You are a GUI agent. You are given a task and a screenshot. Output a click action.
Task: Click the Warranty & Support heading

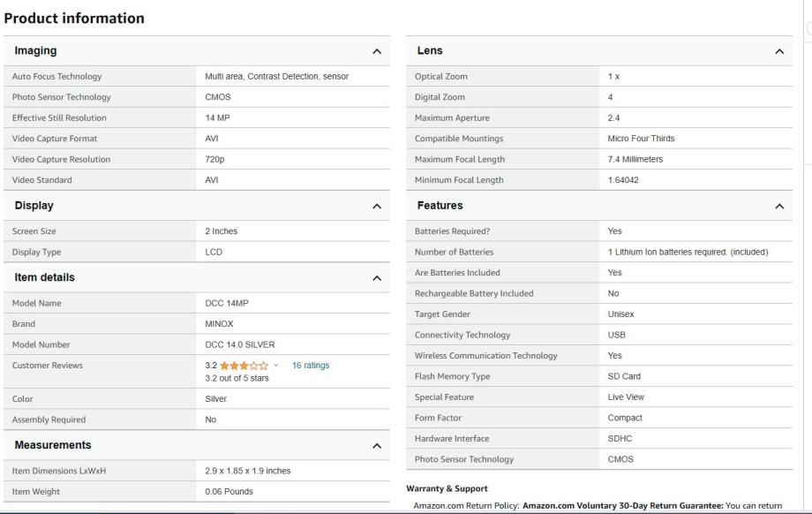[x=447, y=488]
